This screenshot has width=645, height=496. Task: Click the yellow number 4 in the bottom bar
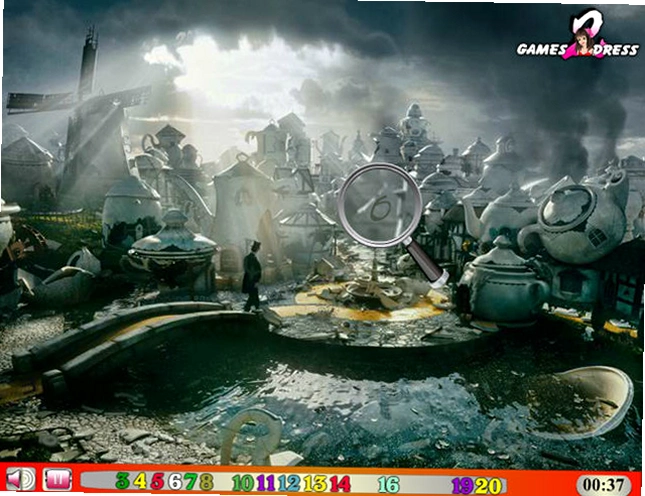click(x=139, y=481)
